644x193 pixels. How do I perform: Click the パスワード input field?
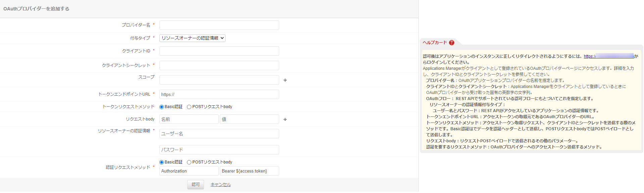click(x=219, y=150)
